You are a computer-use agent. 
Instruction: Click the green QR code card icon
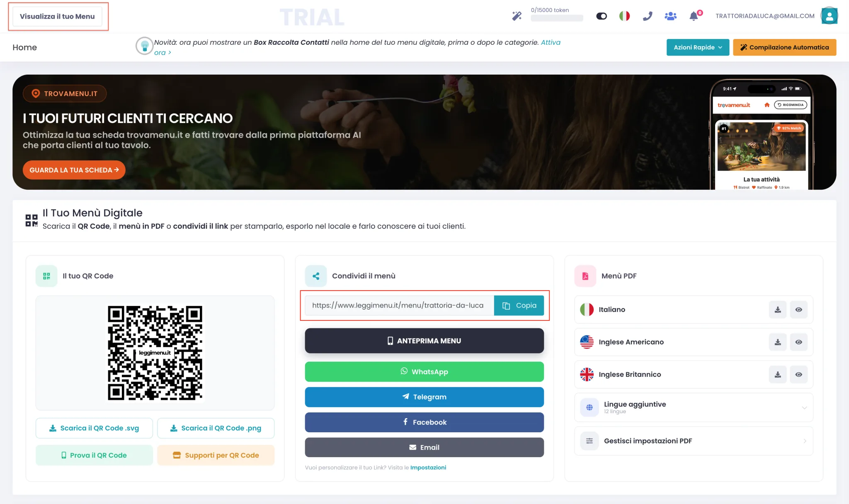46,276
